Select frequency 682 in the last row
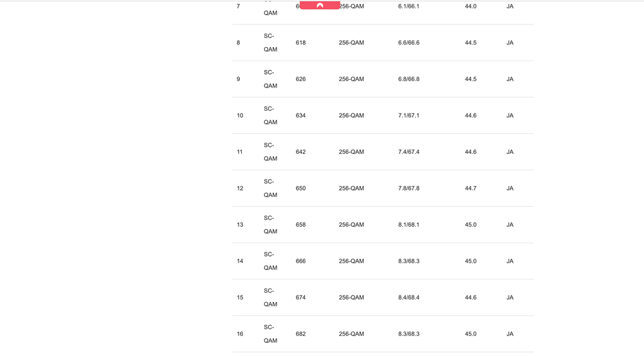The image size is (644, 356). point(300,334)
